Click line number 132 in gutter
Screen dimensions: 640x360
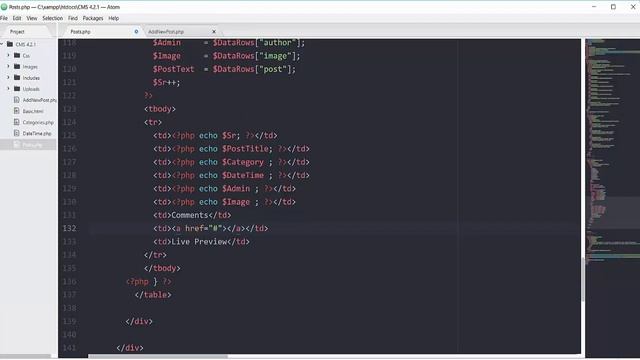[x=69, y=228]
